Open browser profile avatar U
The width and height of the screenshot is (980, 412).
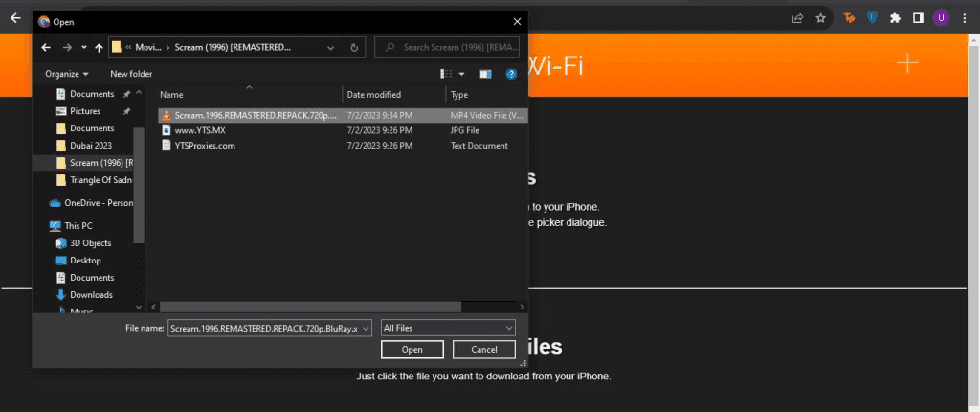point(941,18)
